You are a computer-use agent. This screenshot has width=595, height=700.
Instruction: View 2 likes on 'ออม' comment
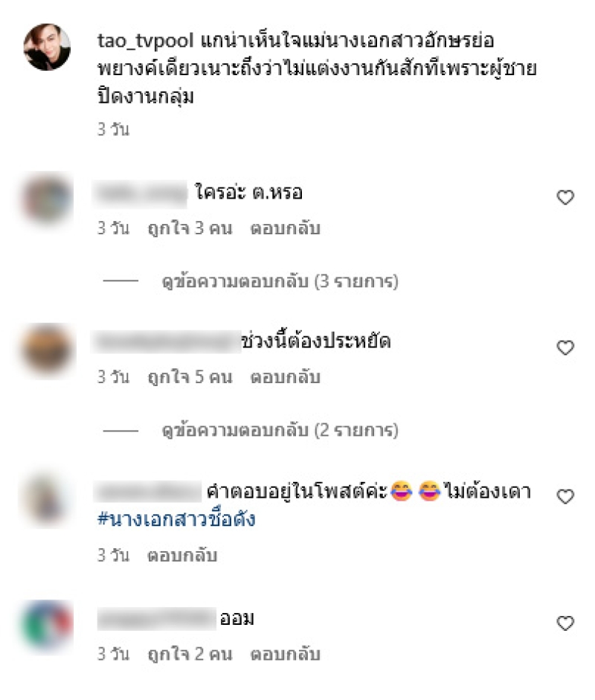(190, 654)
